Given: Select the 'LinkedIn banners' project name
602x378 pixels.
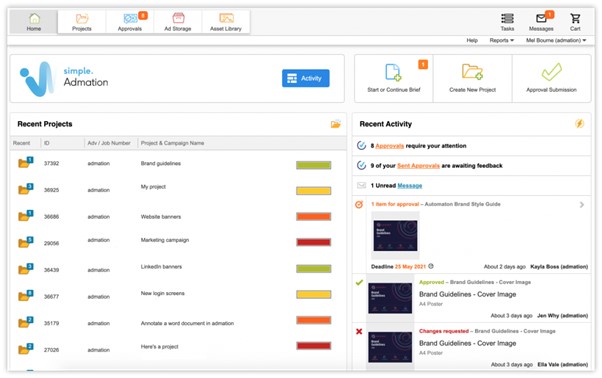Looking at the screenshot, I should click(x=161, y=267).
